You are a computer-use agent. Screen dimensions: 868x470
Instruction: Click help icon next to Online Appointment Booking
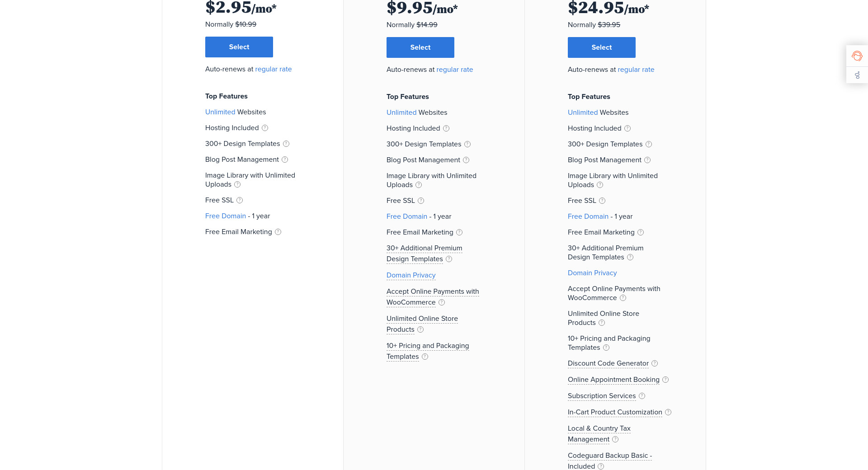click(x=665, y=380)
